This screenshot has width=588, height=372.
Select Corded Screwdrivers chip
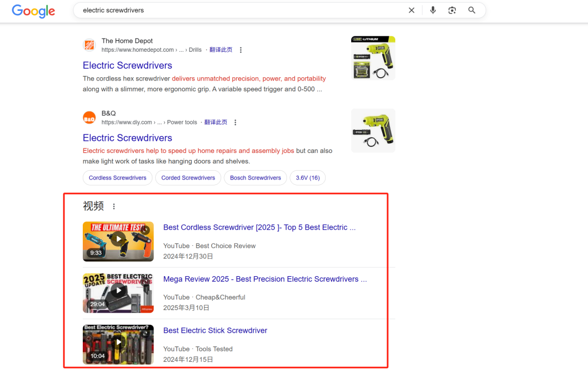click(x=188, y=178)
